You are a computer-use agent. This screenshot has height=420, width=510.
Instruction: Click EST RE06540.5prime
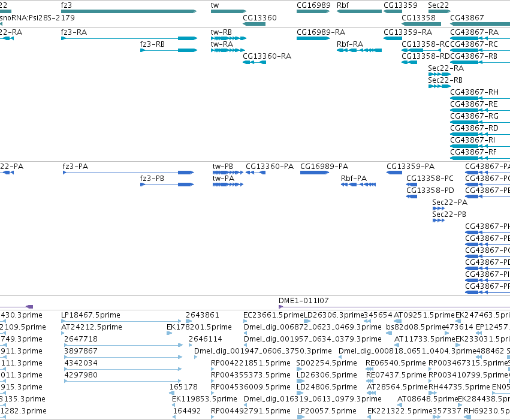tap(369, 369)
